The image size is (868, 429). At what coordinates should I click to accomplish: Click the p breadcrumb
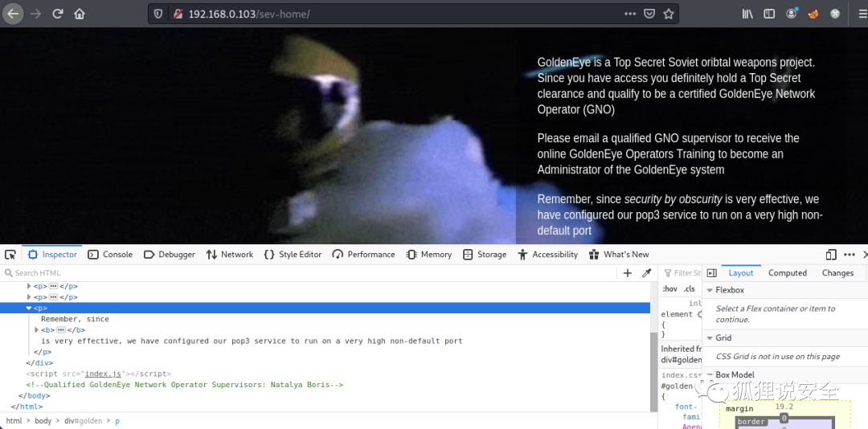(117, 421)
